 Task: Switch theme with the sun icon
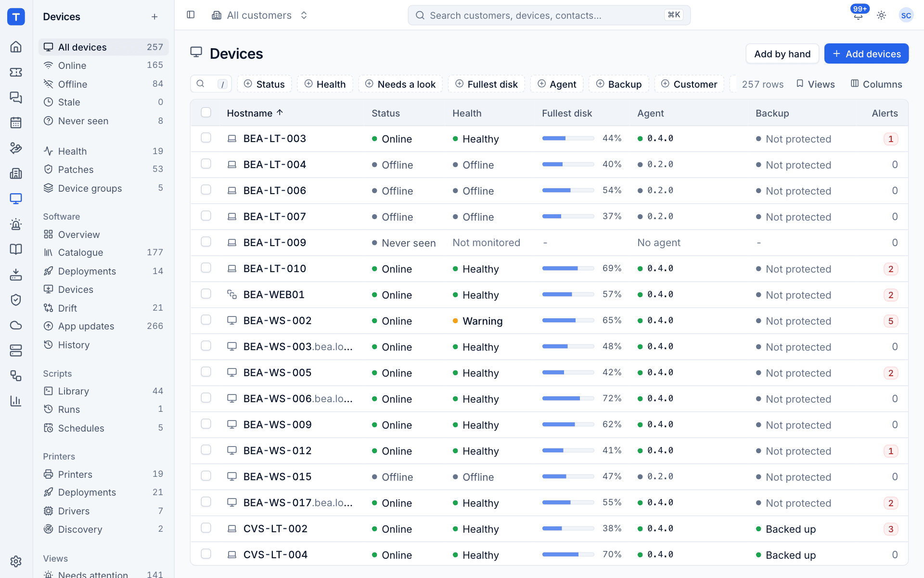(x=881, y=15)
